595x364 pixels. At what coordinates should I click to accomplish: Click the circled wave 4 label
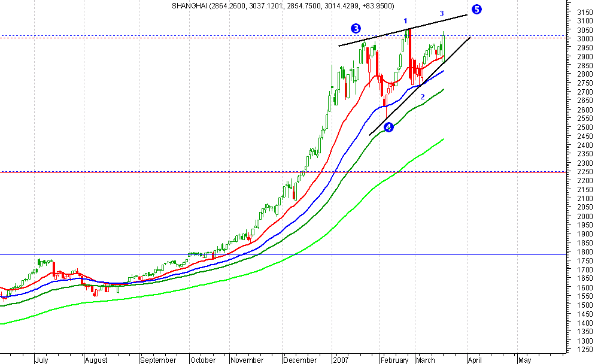point(388,127)
